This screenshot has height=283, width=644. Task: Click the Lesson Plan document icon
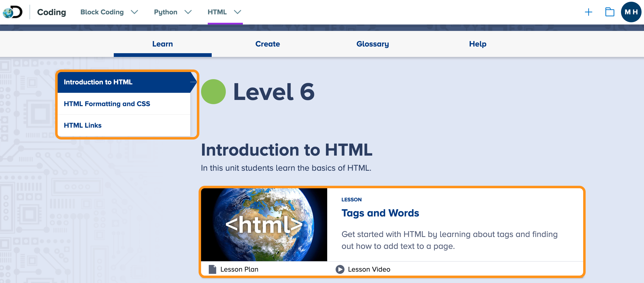tap(212, 269)
